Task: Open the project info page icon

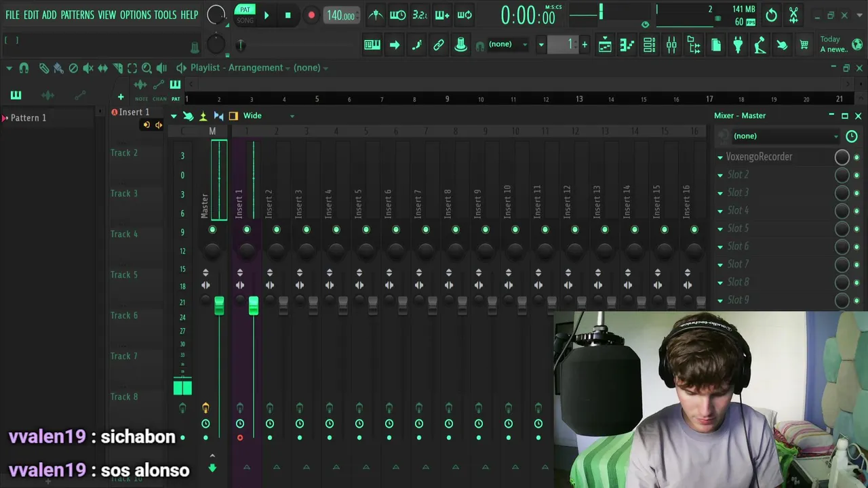Action: (x=716, y=45)
